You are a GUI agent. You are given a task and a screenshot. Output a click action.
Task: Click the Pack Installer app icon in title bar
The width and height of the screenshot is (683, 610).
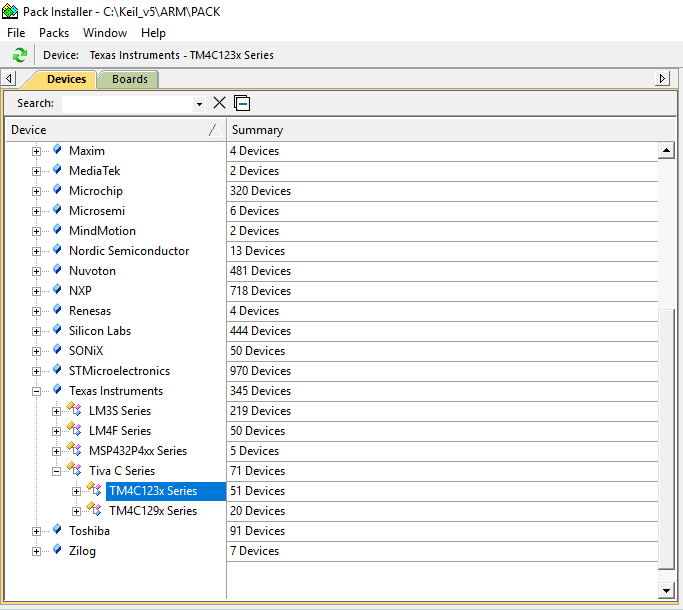[10, 11]
